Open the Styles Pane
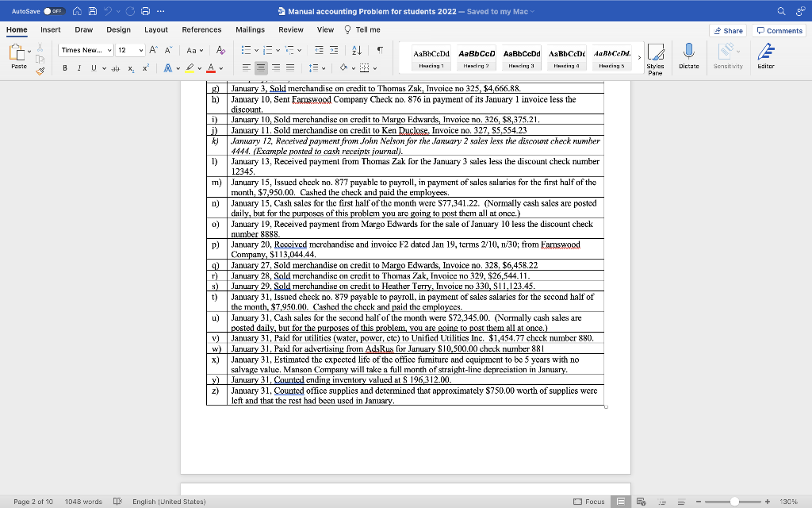Screen dimensions: 812x508 tap(655, 59)
